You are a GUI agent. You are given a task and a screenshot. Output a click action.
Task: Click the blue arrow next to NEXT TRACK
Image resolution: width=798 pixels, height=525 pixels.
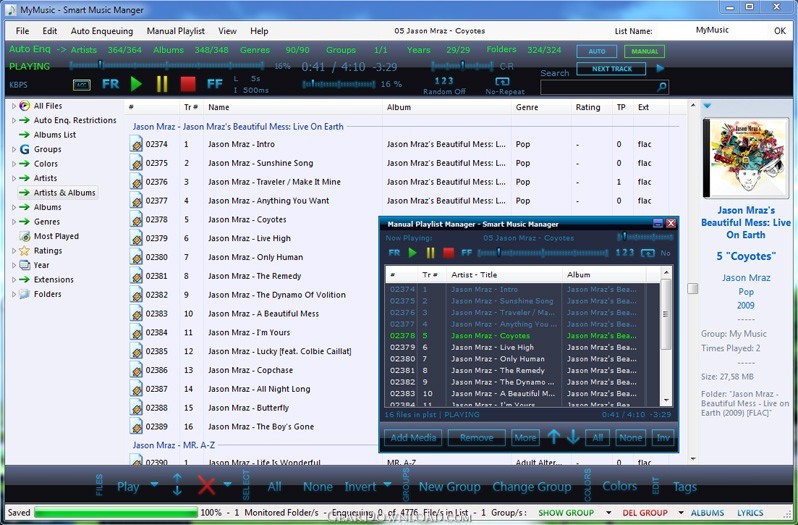click(660, 69)
